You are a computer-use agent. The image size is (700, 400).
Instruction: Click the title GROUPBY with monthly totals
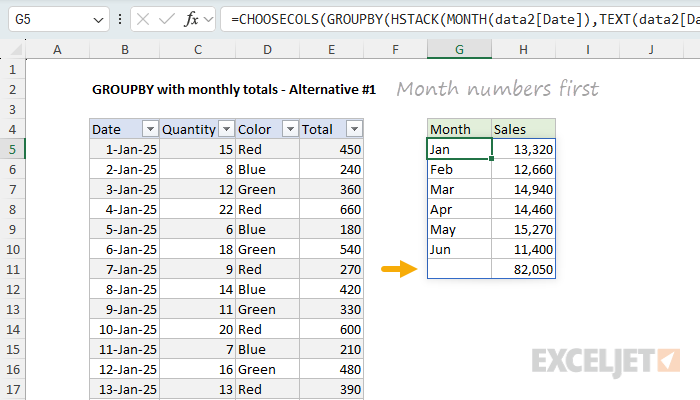click(234, 89)
